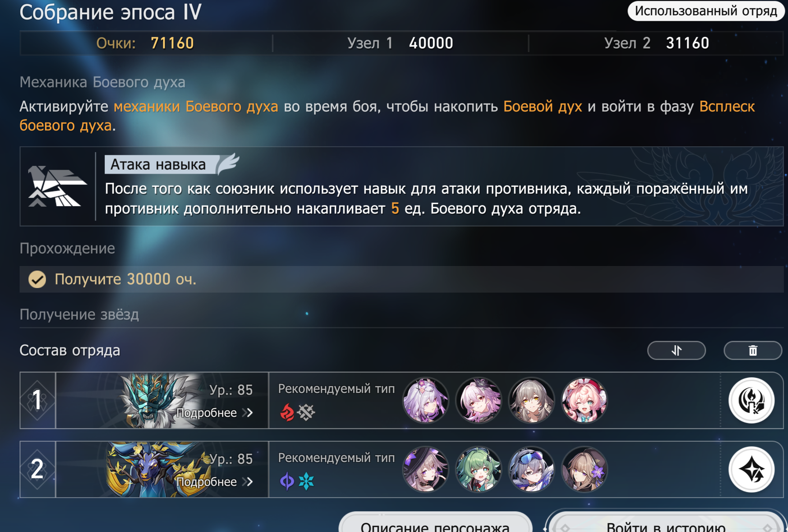The height and width of the screenshot is (532, 788).
Task: Select the ice element icon in squad 2
Action: [x=306, y=481]
